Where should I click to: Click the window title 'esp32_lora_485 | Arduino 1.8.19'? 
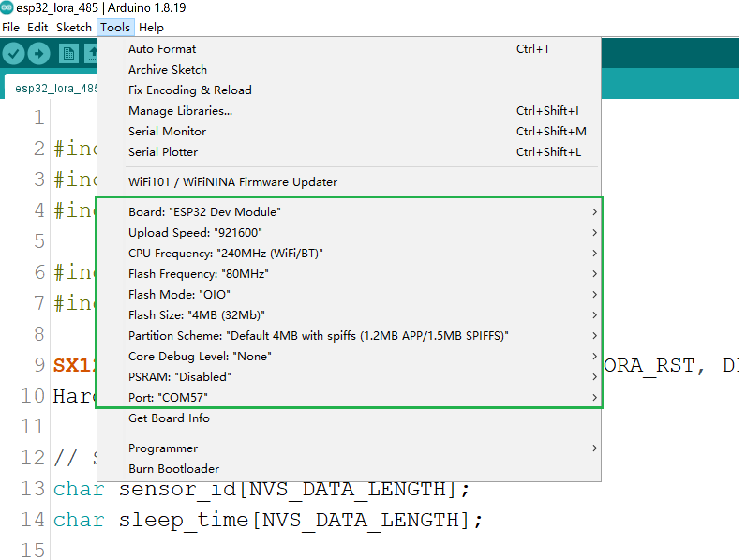(x=101, y=8)
